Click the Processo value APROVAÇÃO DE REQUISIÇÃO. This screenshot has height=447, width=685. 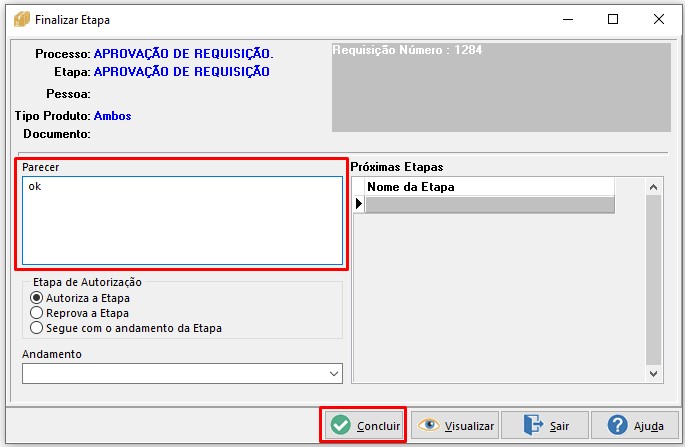(183, 53)
